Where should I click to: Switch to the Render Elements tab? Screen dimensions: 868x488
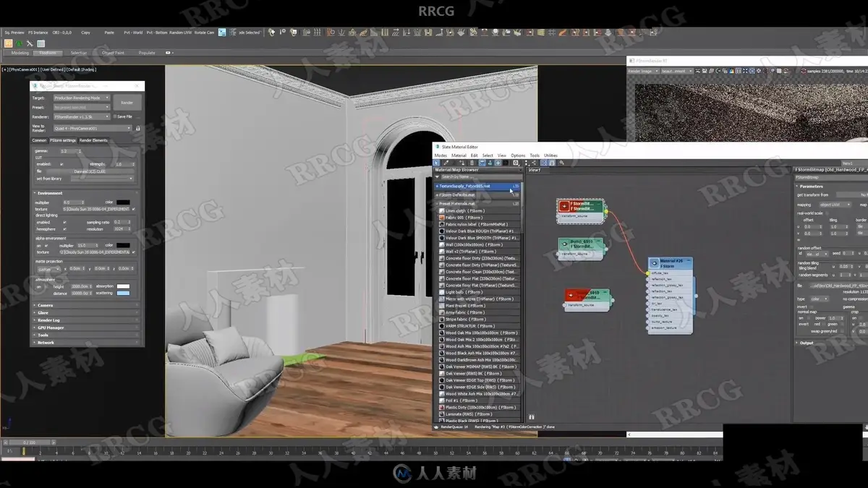tap(93, 140)
